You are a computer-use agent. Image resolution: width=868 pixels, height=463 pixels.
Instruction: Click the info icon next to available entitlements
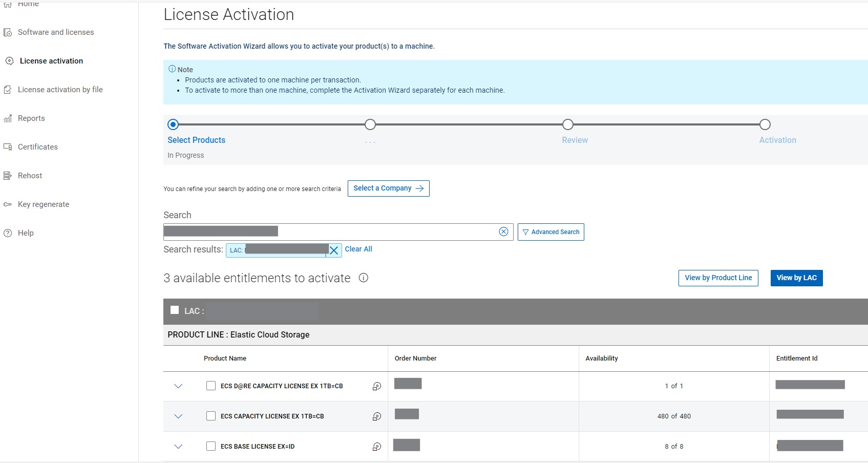[364, 278]
